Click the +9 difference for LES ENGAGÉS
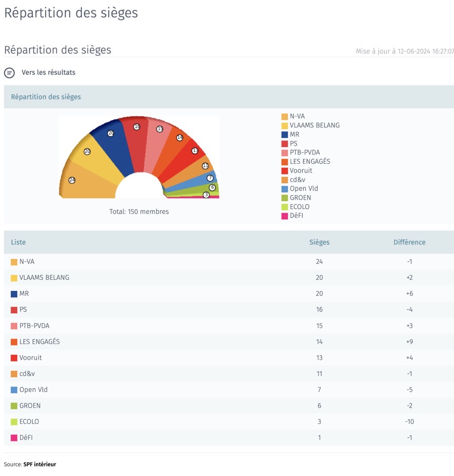Image resolution: width=454 pixels, height=476 pixels. (410, 342)
